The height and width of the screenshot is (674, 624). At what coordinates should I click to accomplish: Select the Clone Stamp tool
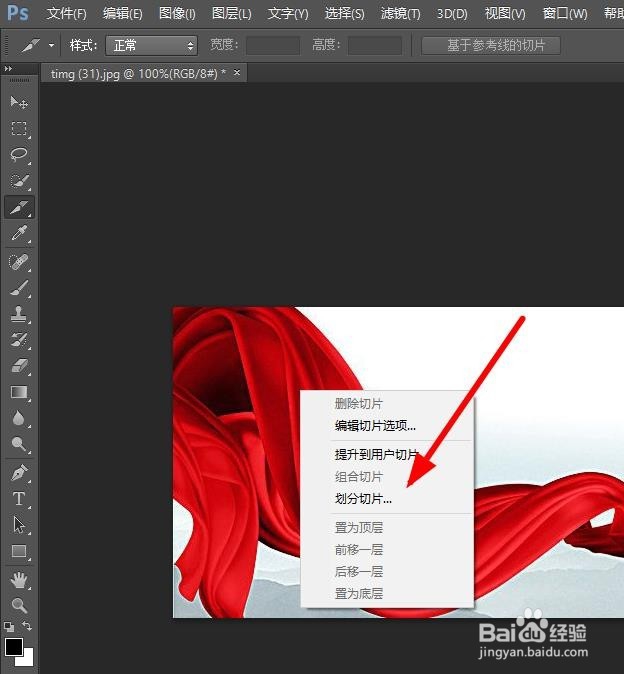[19, 314]
